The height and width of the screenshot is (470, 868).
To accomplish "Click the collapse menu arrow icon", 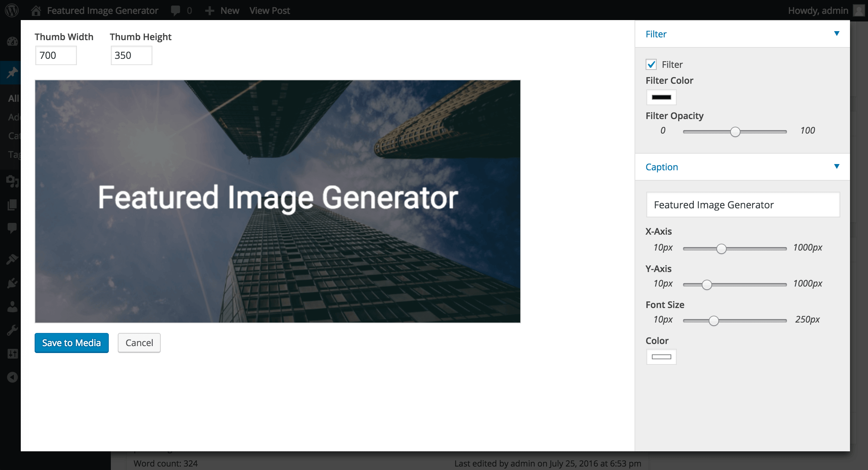I will pos(12,377).
